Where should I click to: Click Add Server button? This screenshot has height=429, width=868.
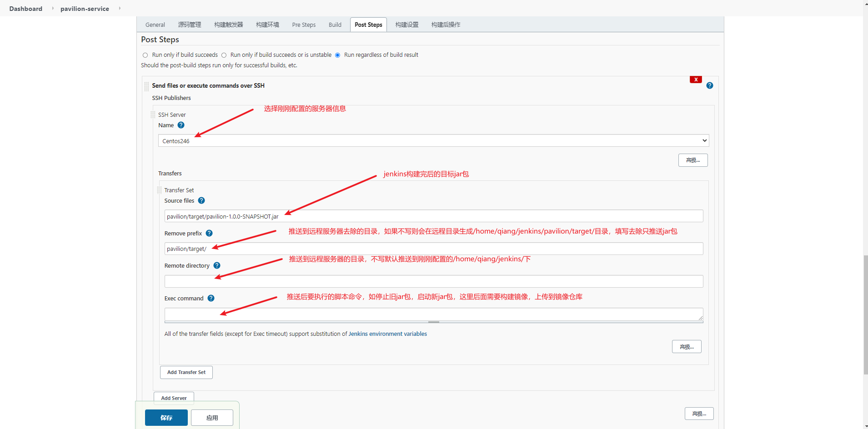(174, 398)
